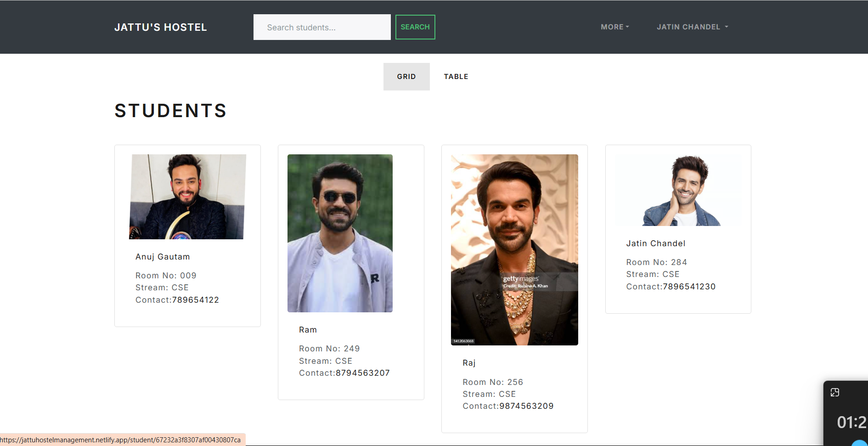Open Raj's profile photo
Screen dimensions: 868x446
[514, 250]
